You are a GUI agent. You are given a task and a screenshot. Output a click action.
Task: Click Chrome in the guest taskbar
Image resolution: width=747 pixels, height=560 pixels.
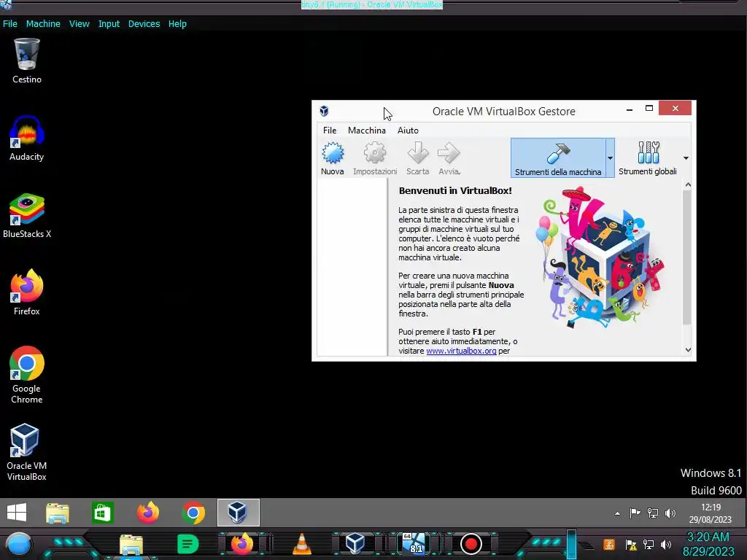193,513
